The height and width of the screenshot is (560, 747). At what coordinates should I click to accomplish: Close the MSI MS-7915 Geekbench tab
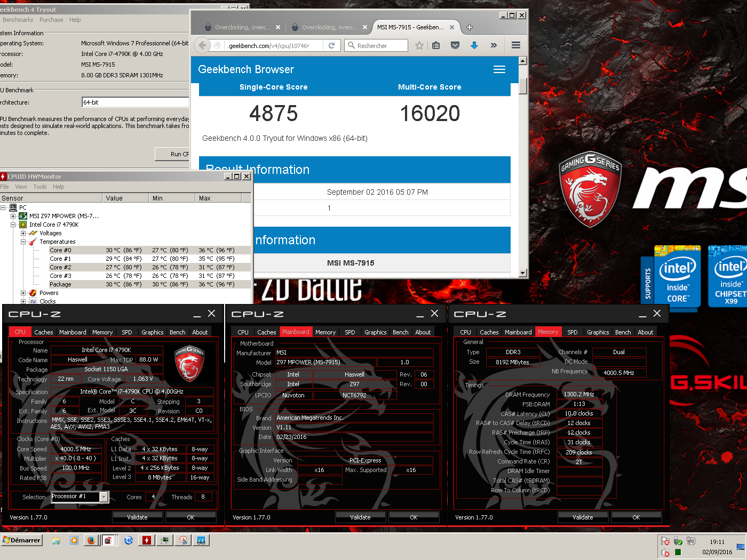[452, 27]
